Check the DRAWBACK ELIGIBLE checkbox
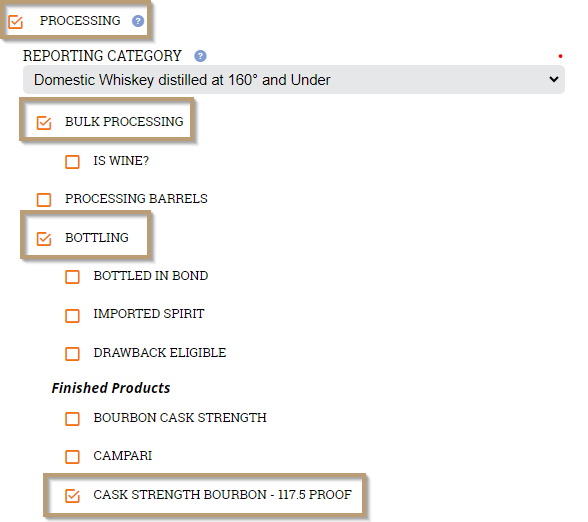 72,354
